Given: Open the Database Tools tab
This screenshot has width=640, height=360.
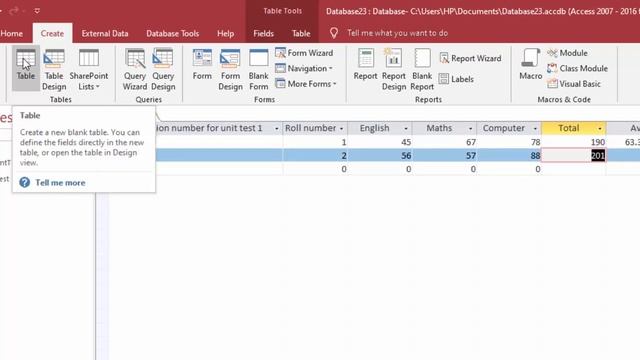Looking at the screenshot, I should pos(173,33).
